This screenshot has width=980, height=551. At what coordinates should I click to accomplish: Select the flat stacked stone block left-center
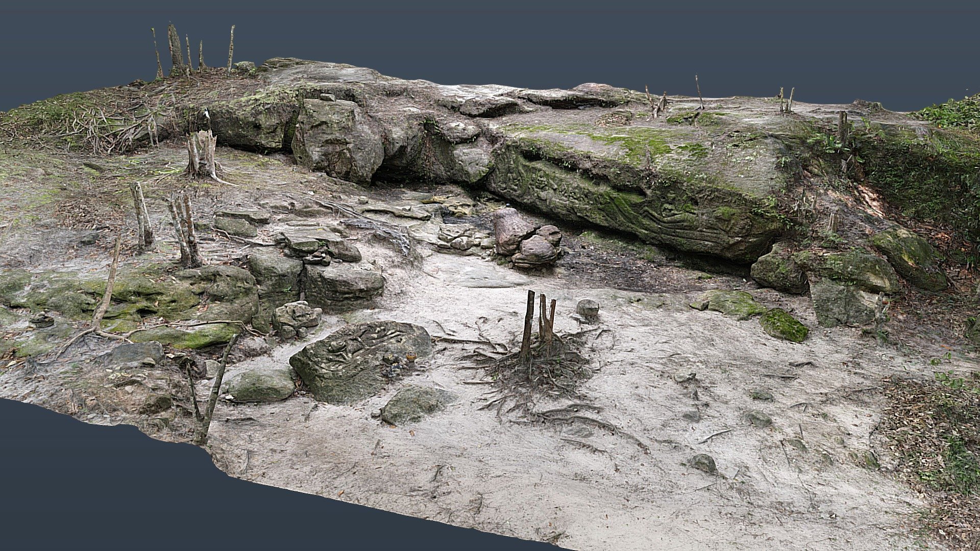click(x=343, y=286)
